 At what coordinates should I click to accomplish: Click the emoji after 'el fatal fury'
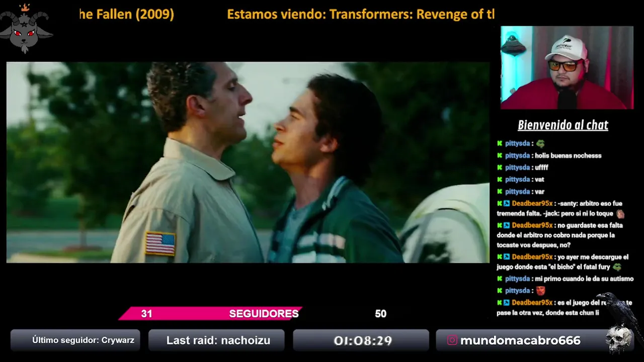[617, 267]
